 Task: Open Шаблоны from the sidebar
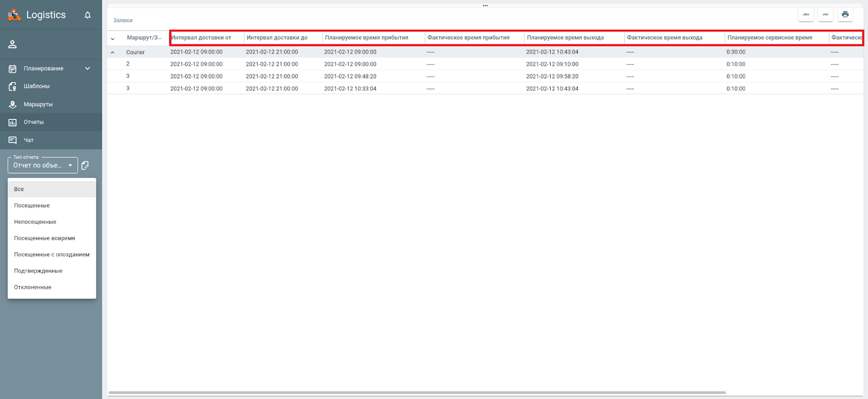(36, 86)
